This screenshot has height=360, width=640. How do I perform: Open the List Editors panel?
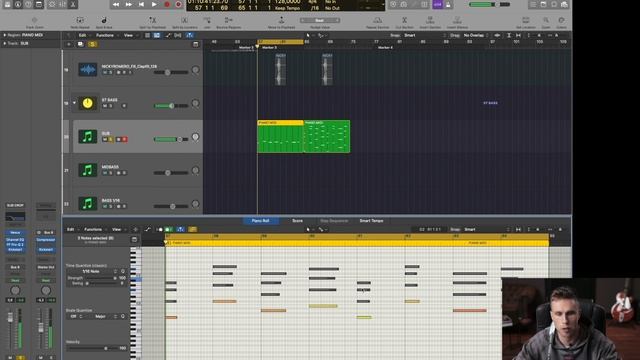pyautogui.click(x=533, y=4)
